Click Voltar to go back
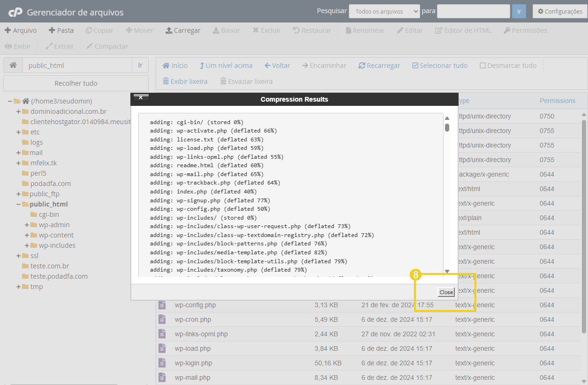The width and height of the screenshot is (588, 385). tap(277, 66)
